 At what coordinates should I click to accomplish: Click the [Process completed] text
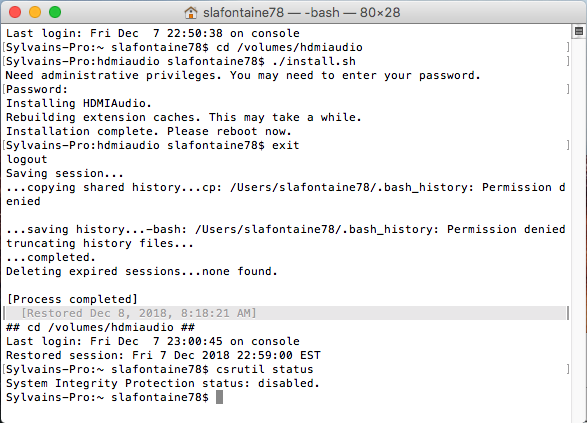pyautogui.click(x=72, y=299)
